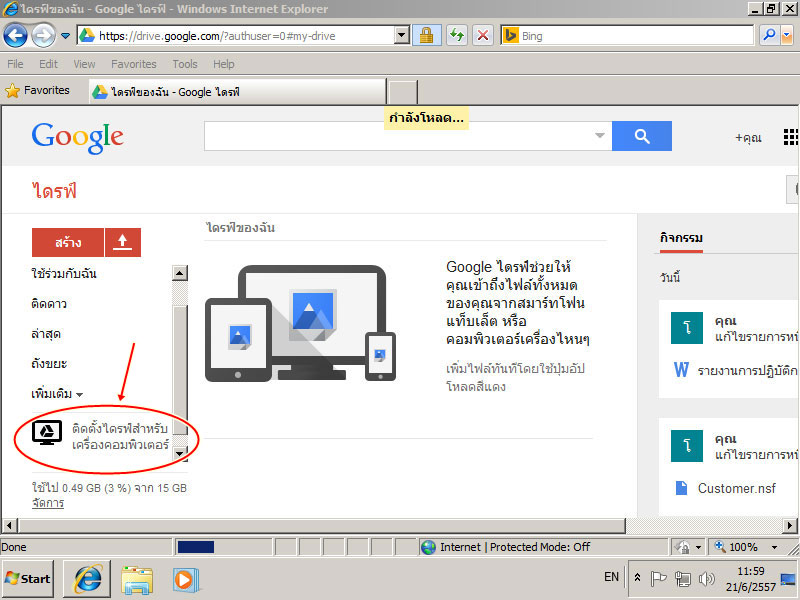Click the red ไดรฟ์ title
The height and width of the screenshot is (600, 800).
coord(54,191)
